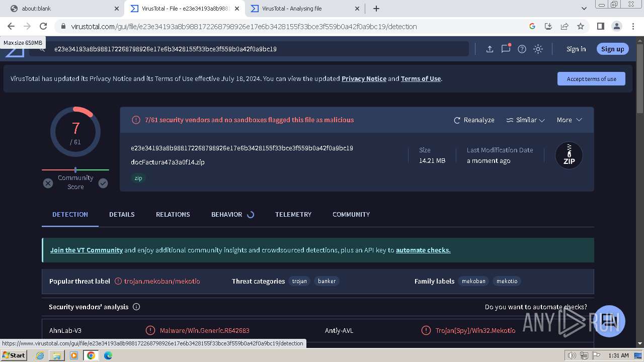
Task: Click the community score slider marker
Action: click(x=75, y=170)
